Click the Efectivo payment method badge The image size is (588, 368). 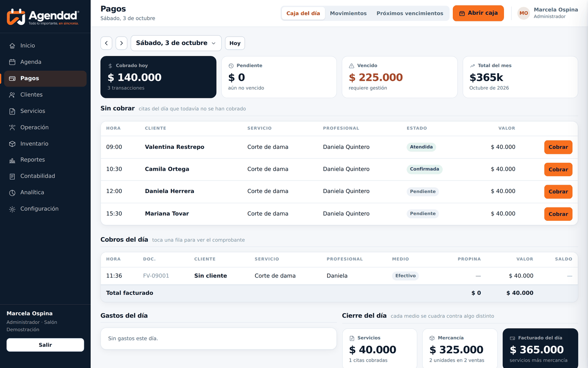[405, 276]
